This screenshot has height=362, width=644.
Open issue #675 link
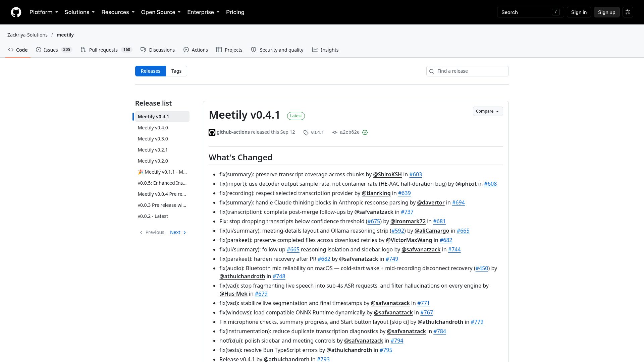(x=374, y=221)
